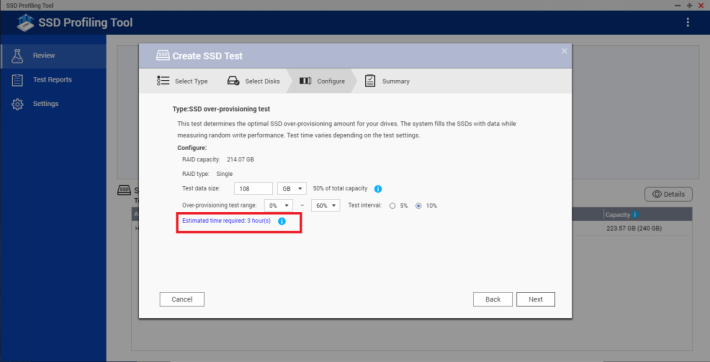
Task: Click the Review flask icon in sidebar
Action: pos(17,56)
